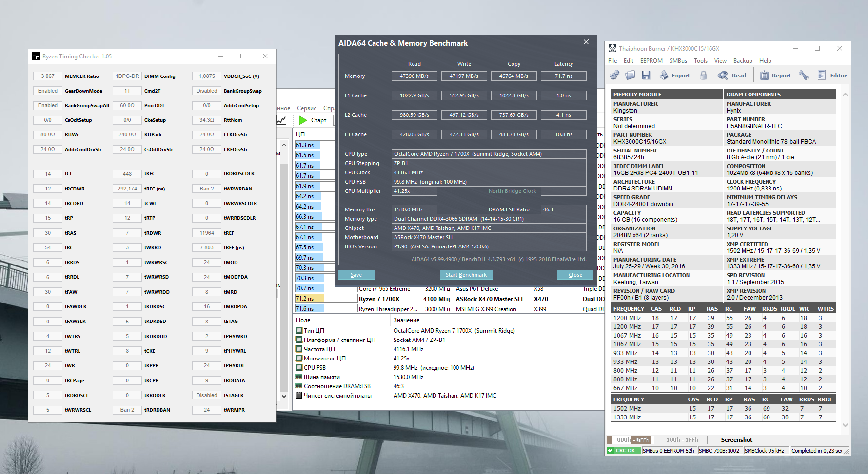Click the wrench tool icon

(804, 76)
